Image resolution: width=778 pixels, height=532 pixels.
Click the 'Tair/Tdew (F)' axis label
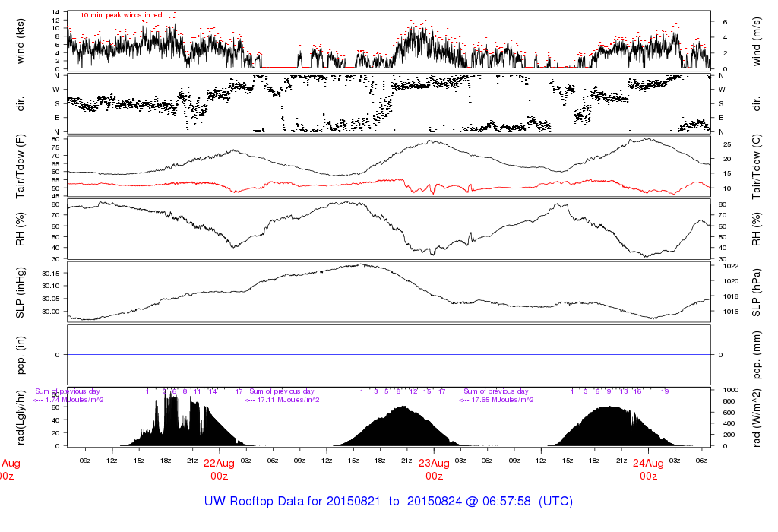tap(21, 166)
